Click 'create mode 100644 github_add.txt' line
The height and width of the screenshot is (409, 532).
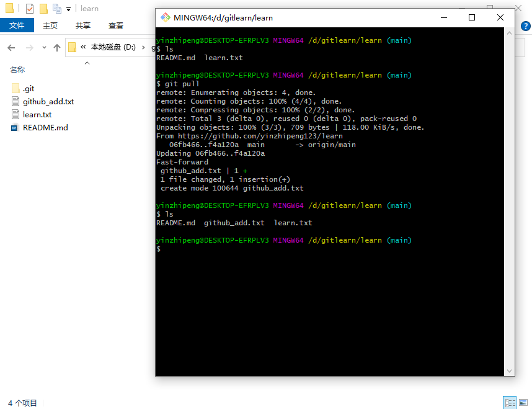click(x=232, y=188)
